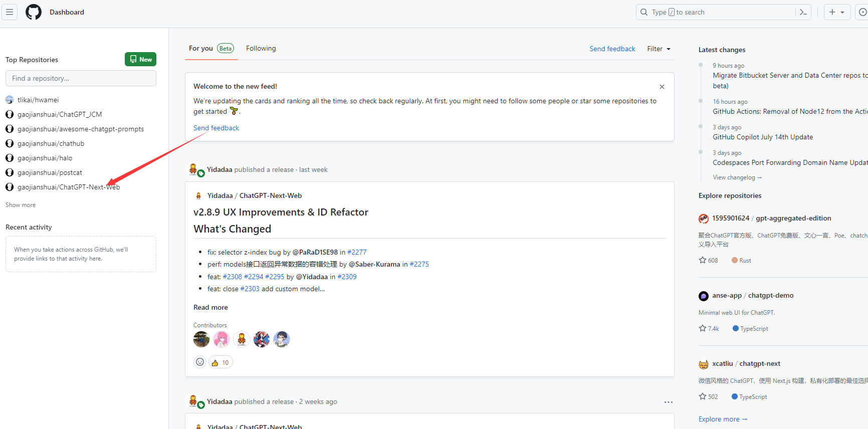Image resolution: width=868 pixels, height=429 pixels.
Task: Open the command palette icon
Action: pos(803,12)
